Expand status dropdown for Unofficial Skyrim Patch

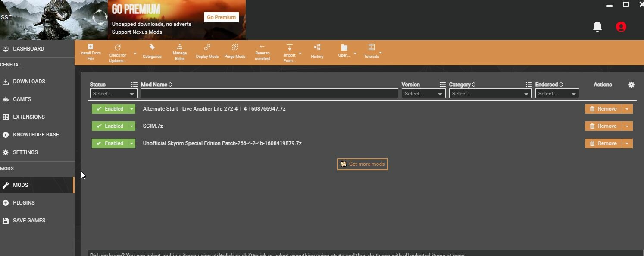click(131, 143)
